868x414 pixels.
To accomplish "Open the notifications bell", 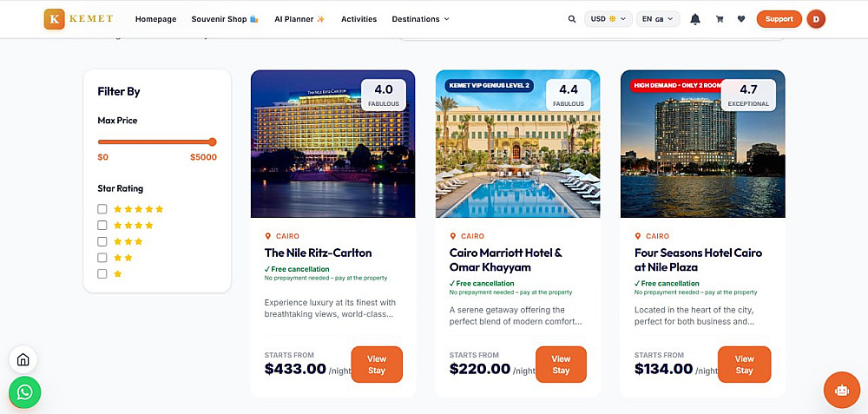I will (x=695, y=19).
